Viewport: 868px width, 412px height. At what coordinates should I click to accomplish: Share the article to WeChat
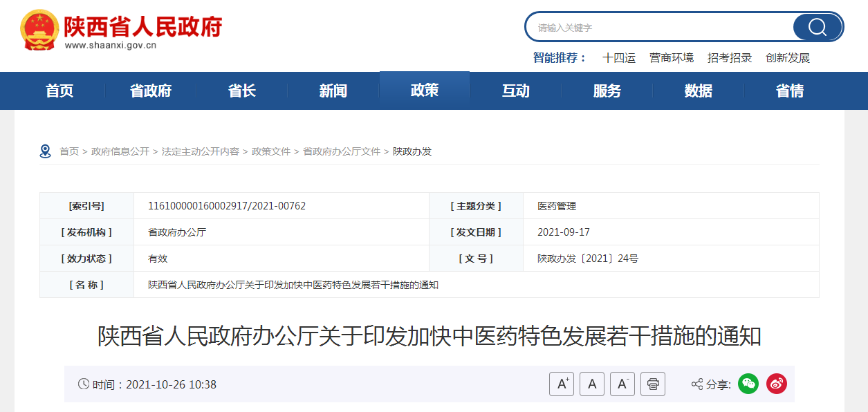pyautogui.click(x=748, y=384)
